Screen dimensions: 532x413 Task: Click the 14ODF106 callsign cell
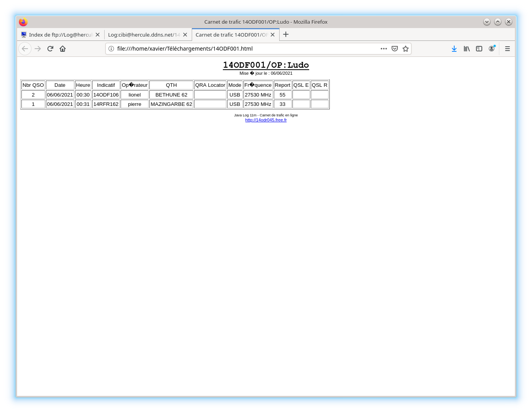[106, 95]
